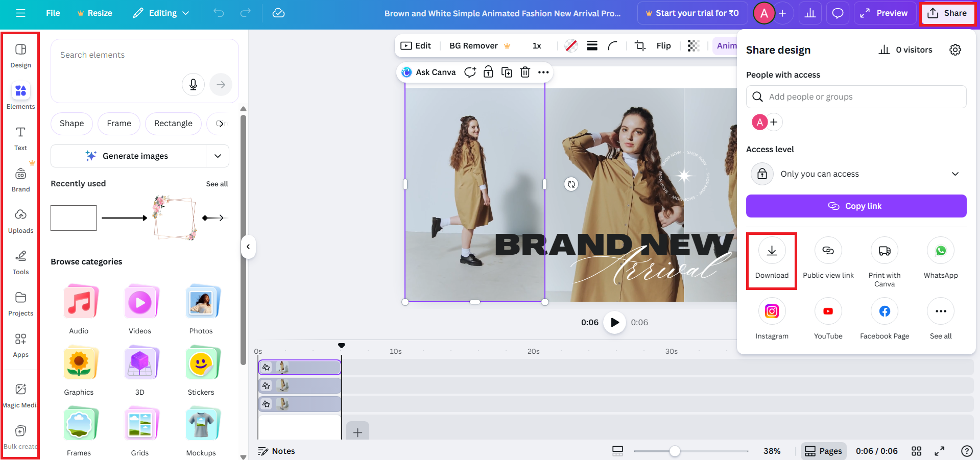Image resolution: width=980 pixels, height=460 pixels.
Task: Open the Uploads panel
Action: [x=20, y=220]
